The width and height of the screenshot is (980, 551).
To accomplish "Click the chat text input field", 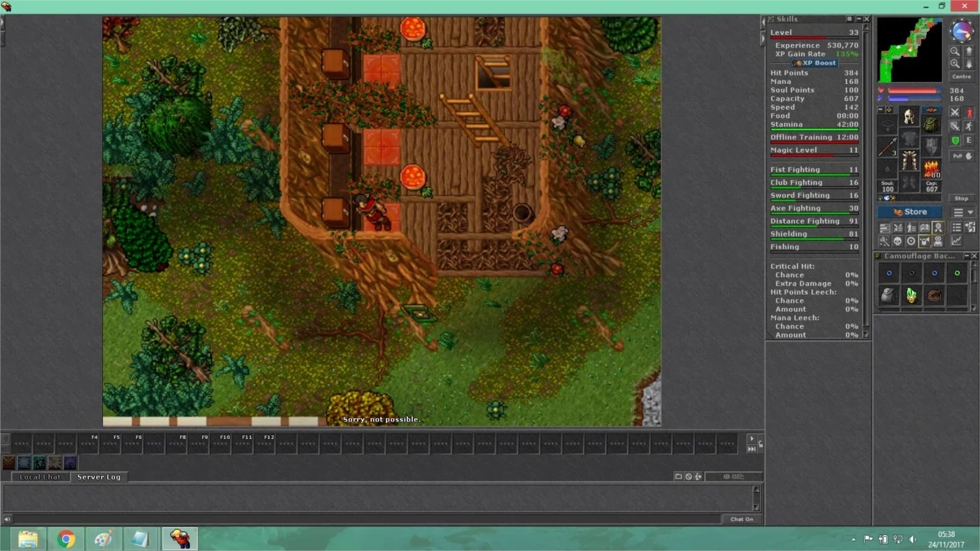I will (367, 519).
